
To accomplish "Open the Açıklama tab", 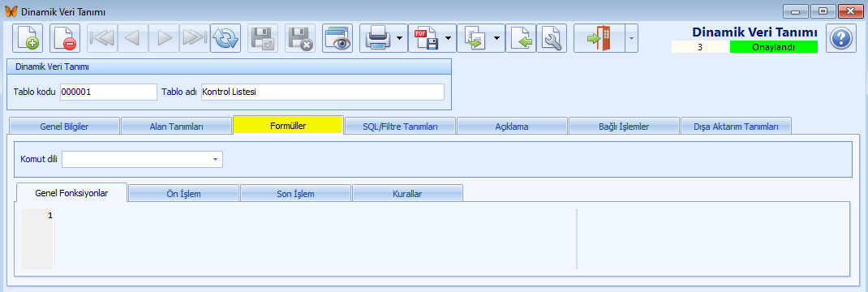I will point(512,126).
